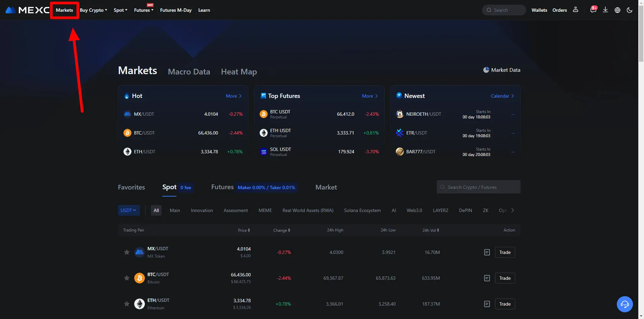The image size is (644, 319).
Task: Open the language globe icon
Action: [x=618, y=10]
